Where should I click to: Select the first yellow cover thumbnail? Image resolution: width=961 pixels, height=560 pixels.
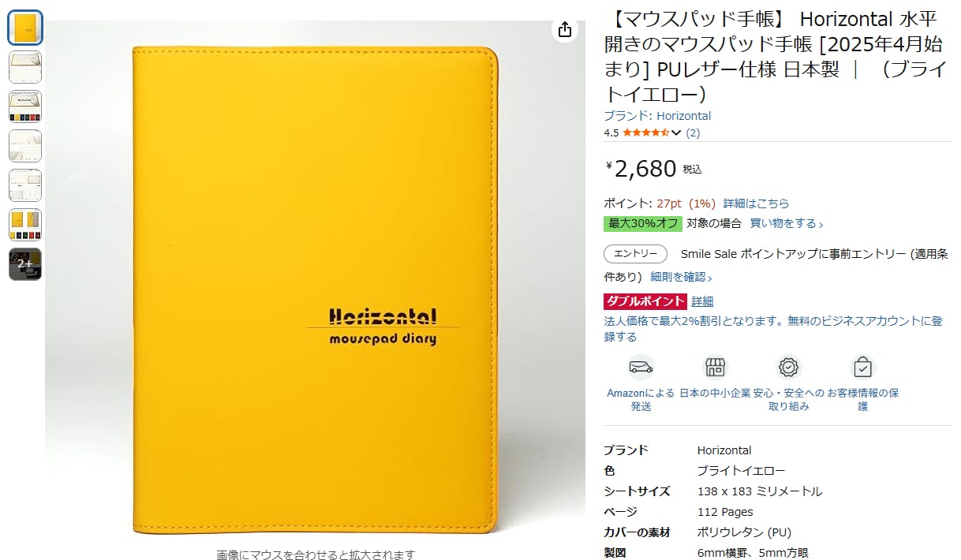[x=25, y=28]
